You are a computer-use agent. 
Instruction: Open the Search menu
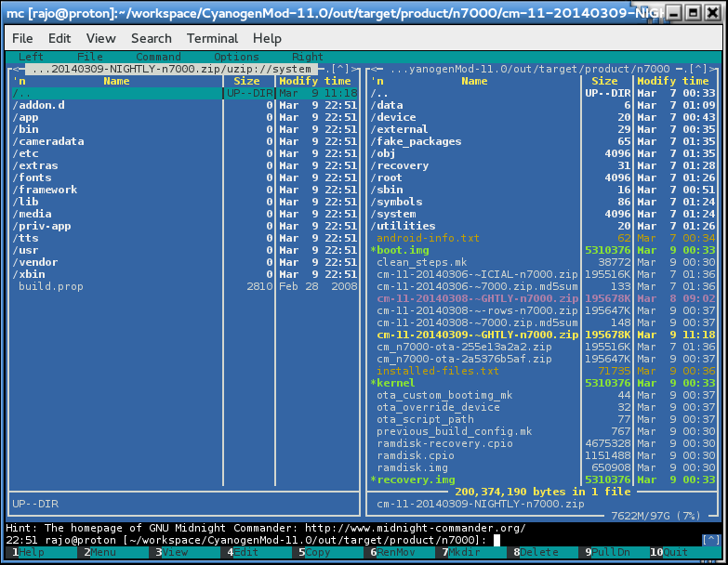click(152, 38)
